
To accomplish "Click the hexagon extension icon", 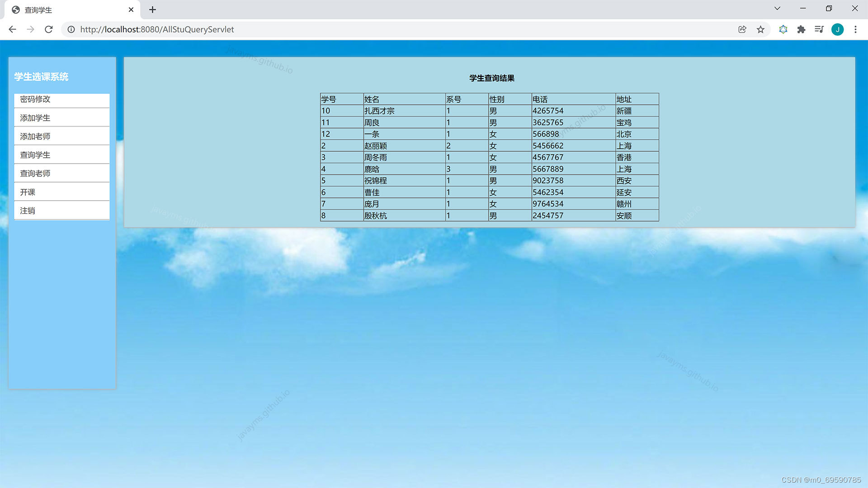I will (783, 29).
